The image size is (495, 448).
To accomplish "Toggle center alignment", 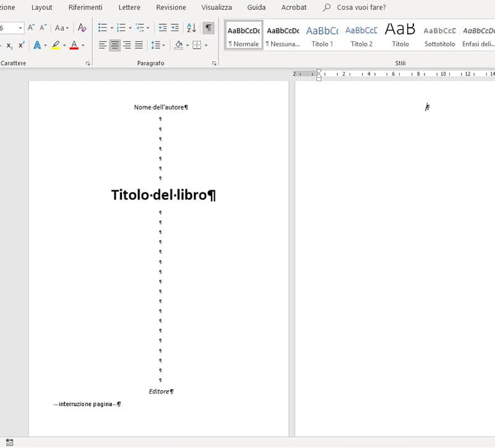I will 114,45.
